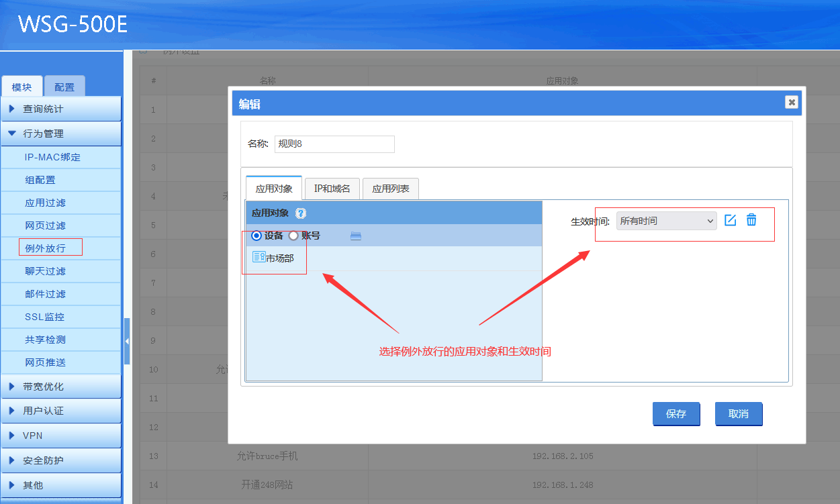This screenshot has width=840, height=504.
Task: Open 例外放行 in the sidebar
Action: click(46, 248)
